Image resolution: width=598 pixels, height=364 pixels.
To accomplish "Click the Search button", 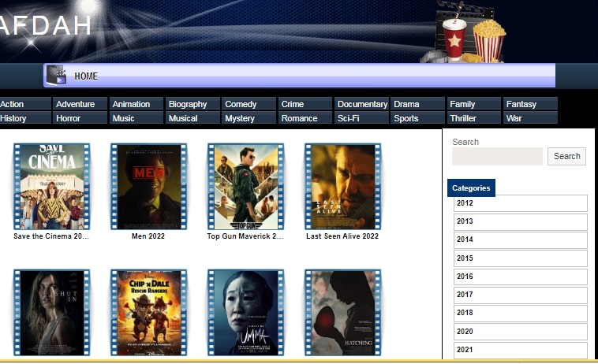I will pos(566,156).
